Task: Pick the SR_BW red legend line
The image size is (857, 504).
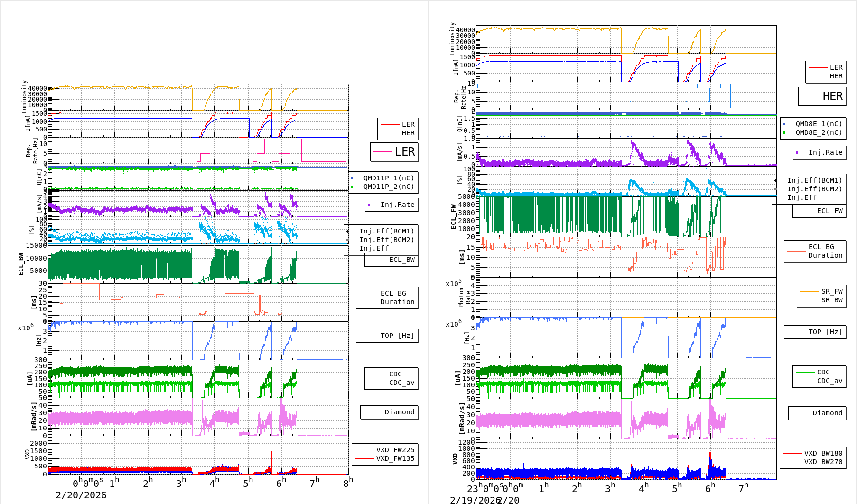Action: [x=809, y=300]
